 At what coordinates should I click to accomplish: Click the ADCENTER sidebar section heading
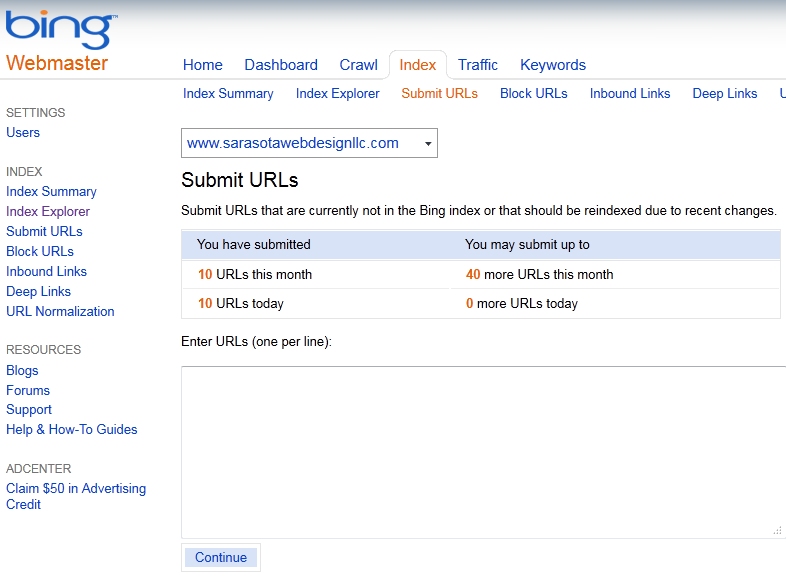39,469
